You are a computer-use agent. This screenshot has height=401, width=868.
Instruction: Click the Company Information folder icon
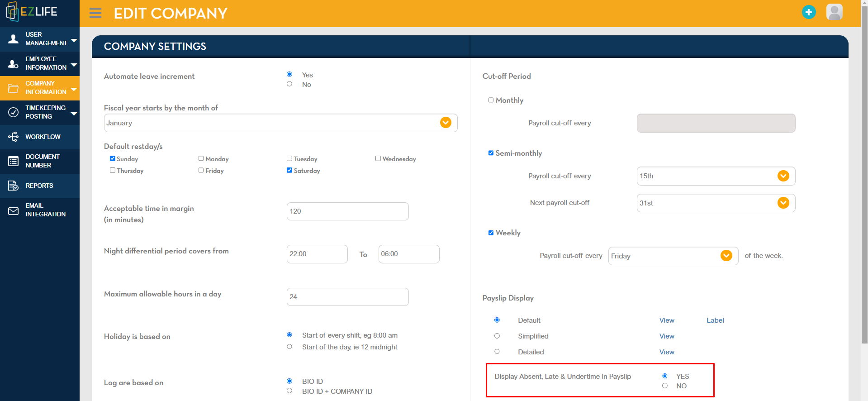14,88
